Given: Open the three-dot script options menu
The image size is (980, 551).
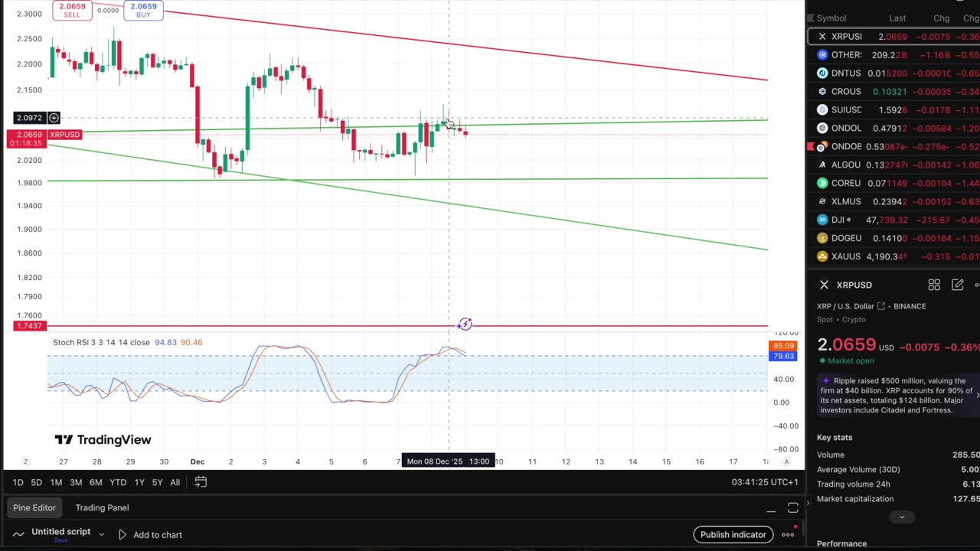Looking at the screenshot, I should coord(788,535).
